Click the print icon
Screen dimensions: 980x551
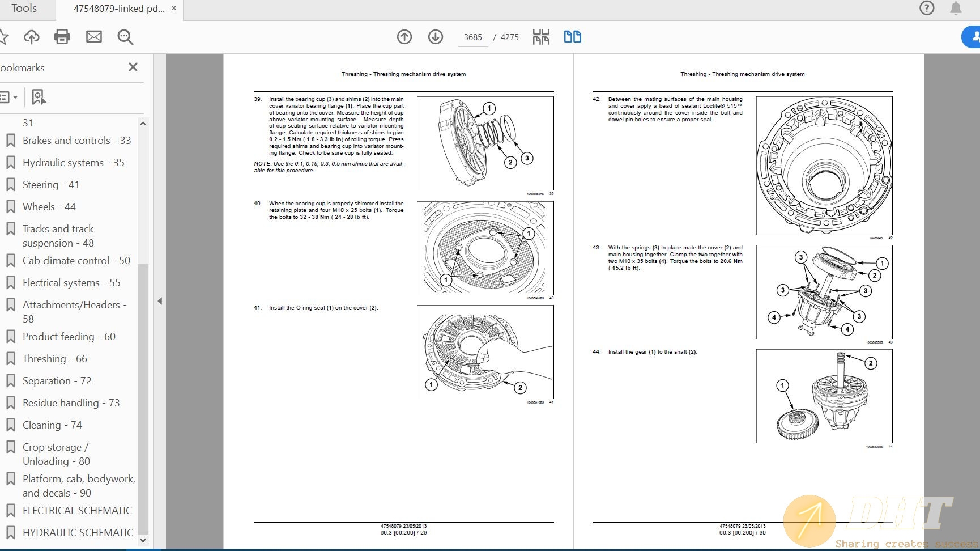[x=62, y=37]
